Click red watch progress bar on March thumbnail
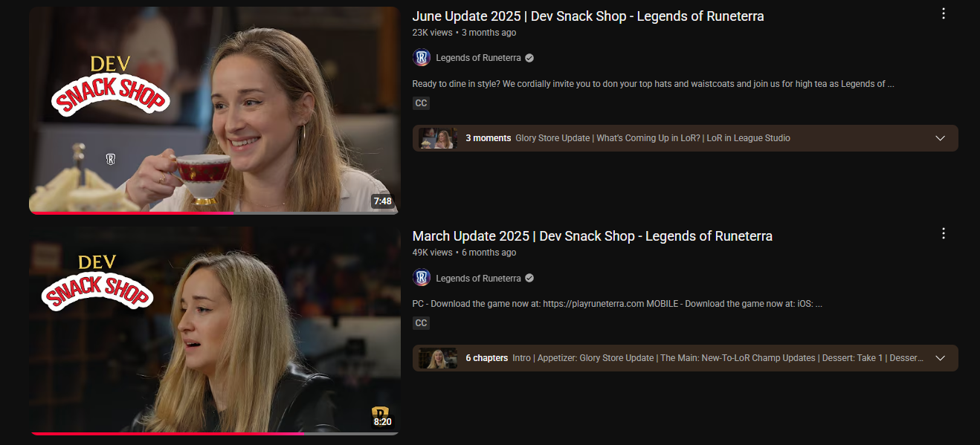The image size is (980, 445). point(167,432)
